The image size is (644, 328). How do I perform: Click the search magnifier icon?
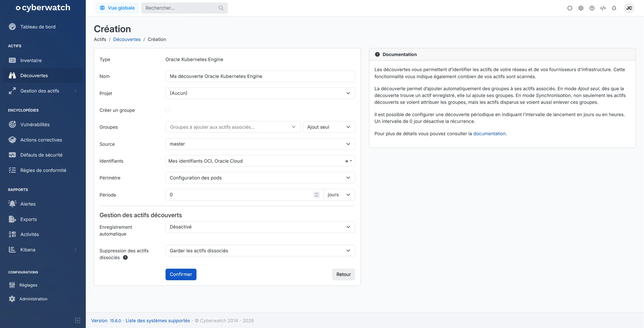click(221, 8)
